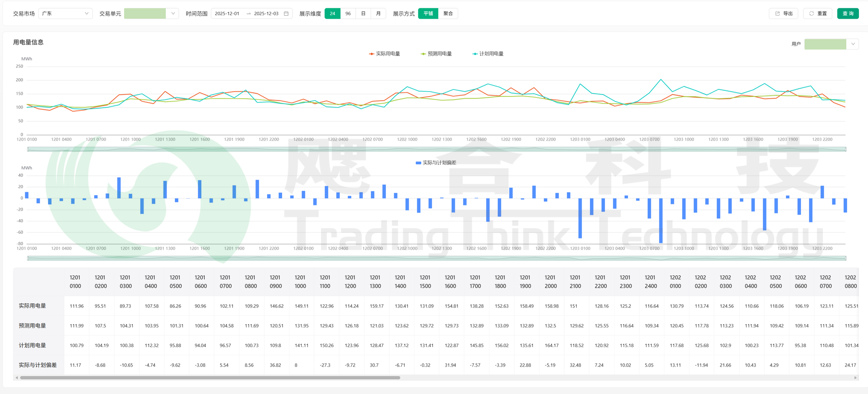This screenshot has height=394, width=868.
Task: Toggle 实际用电量 legend series marker
Action: tap(372, 54)
